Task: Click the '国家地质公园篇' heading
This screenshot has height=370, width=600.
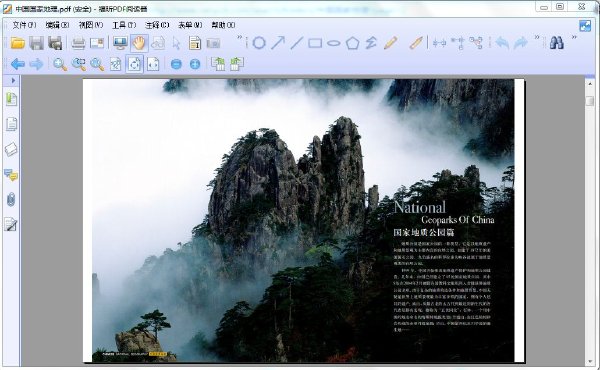Action: click(424, 232)
